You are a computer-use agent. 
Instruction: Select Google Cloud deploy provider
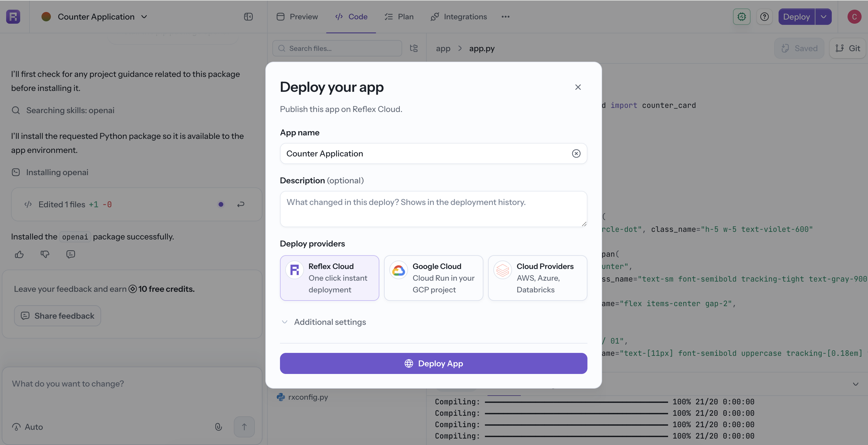[x=433, y=278]
